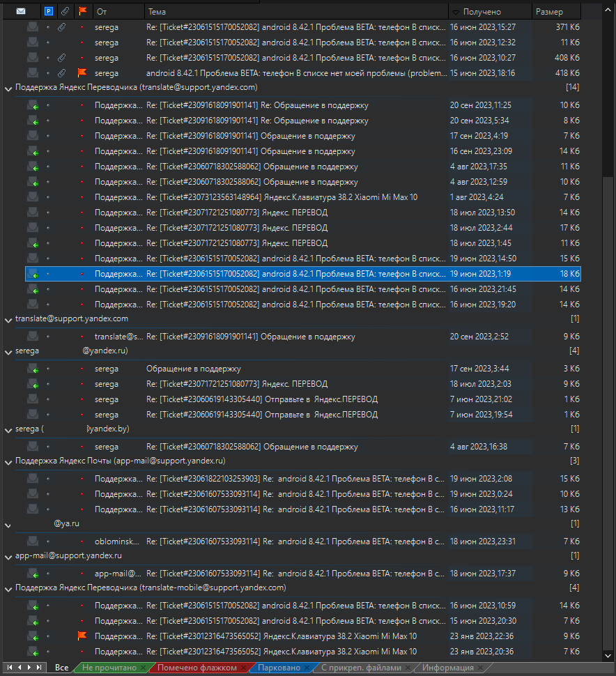Viewport: 616px width, 676px height.
Task: Switch to the Не прочитано tab
Action: 109,668
